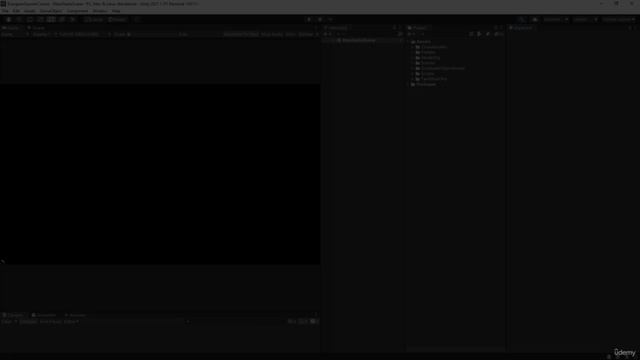The width and height of the screenshot is (640, 360).
Task: Open the Gizmos dropdown
Action: [x=308, y=35]
